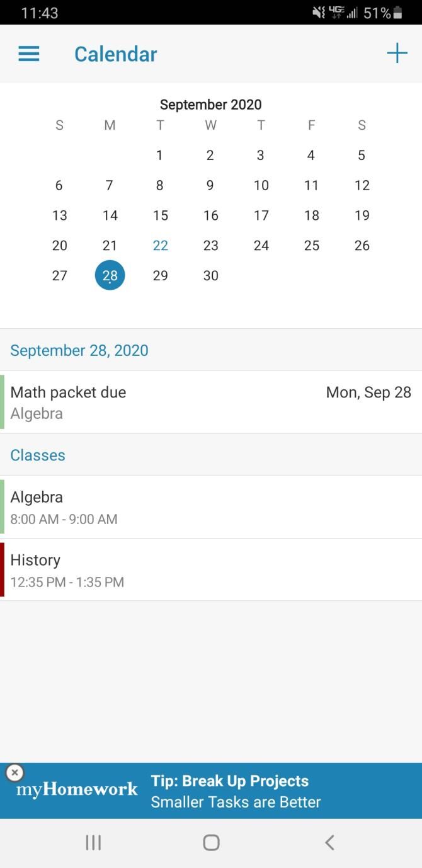Tap the Classes section header
Viewport: 422px width, 868px height.
pos(38,455)
